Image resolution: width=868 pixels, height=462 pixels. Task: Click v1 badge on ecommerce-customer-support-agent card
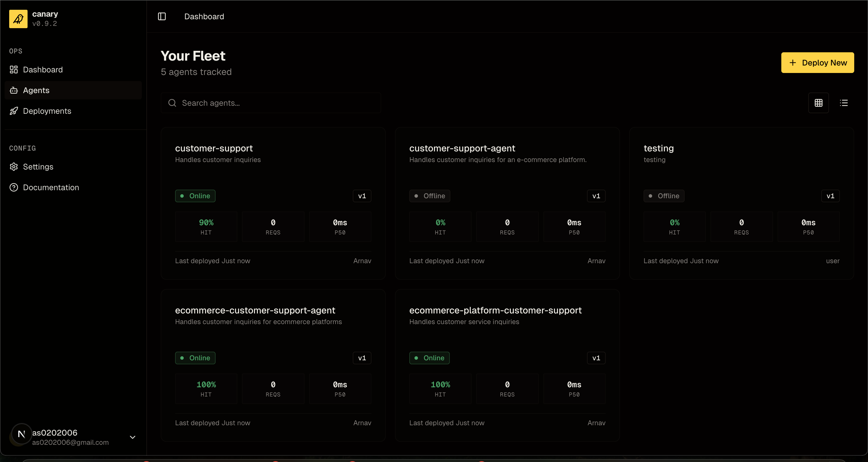coord(362,358)
